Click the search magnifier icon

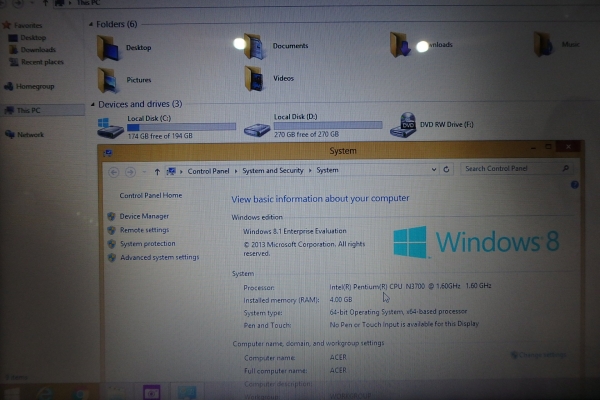point(566,168)
